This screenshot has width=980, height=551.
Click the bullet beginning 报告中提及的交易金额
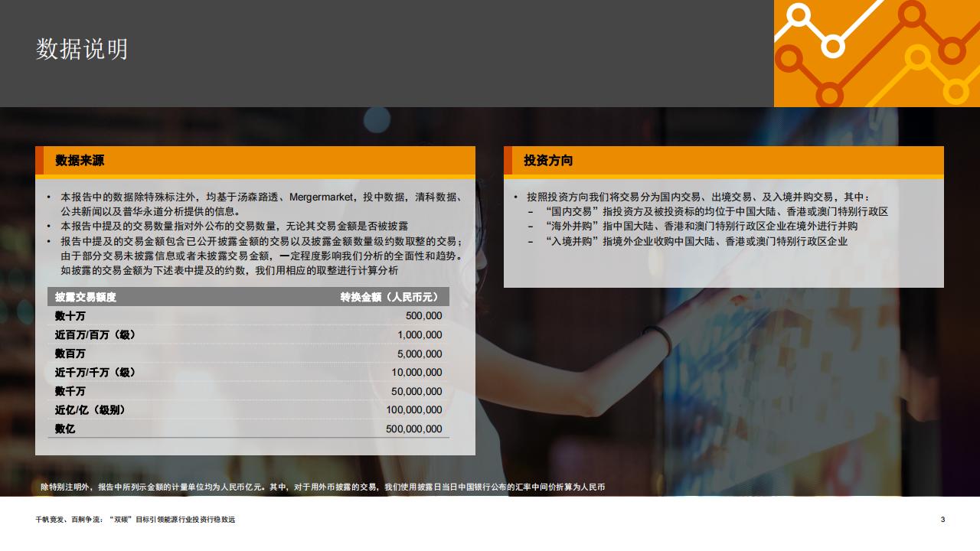(x=261, y=256)
